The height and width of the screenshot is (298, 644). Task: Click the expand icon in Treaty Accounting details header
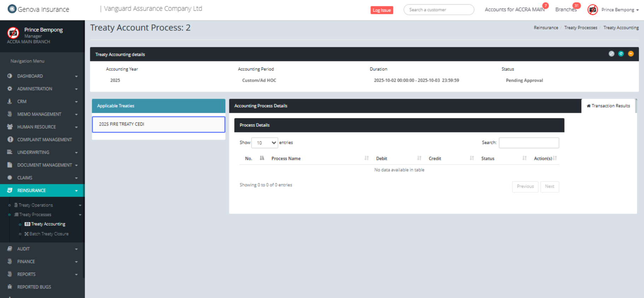point(611,54)
